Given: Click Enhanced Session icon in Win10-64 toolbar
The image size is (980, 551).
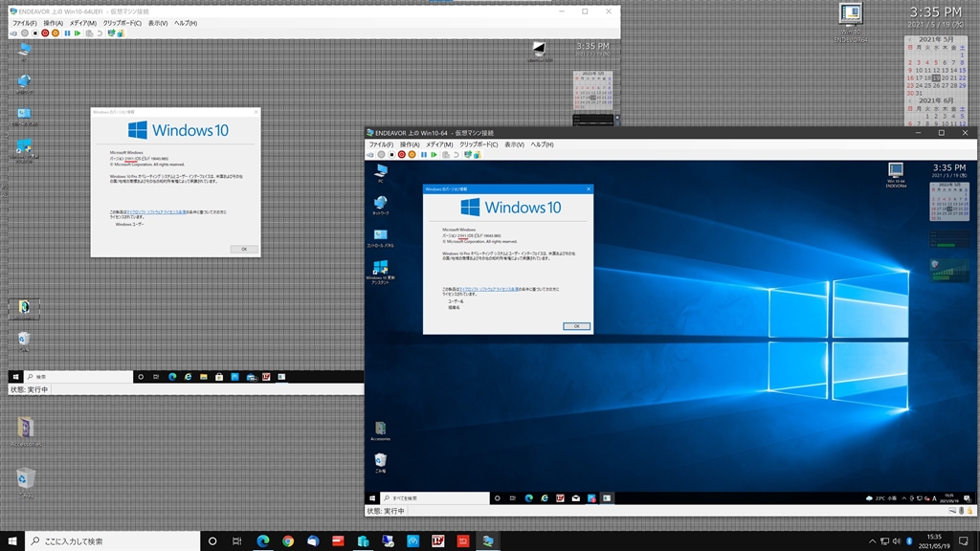Looking at the screenshot, I should point(467,154).
